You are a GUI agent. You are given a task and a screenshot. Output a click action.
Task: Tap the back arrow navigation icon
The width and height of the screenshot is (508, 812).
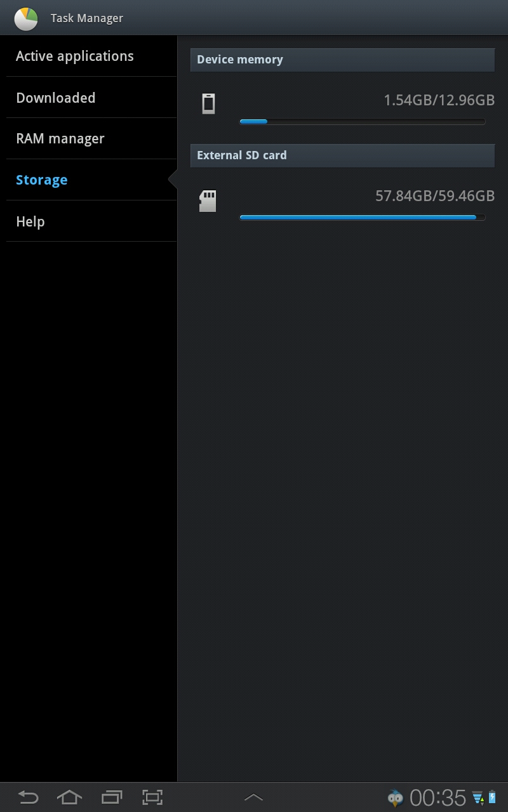pyautogui.click(x=28, y=797)
